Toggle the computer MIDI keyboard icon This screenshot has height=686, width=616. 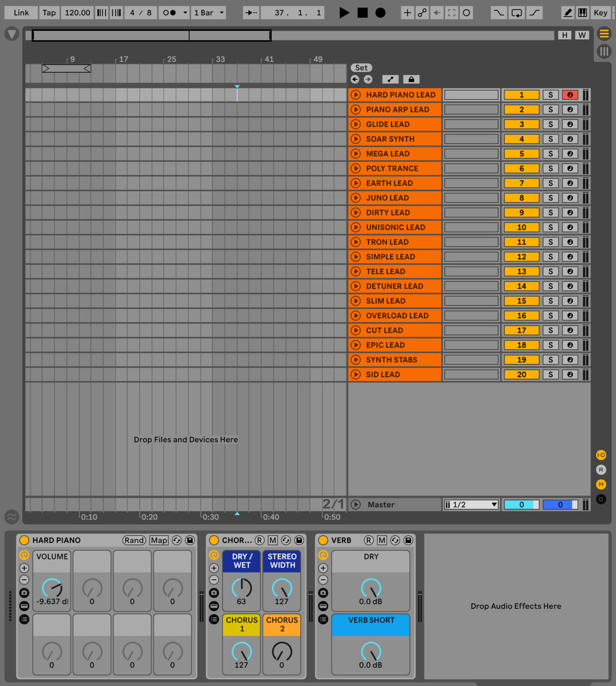click(x=582, y=13)
